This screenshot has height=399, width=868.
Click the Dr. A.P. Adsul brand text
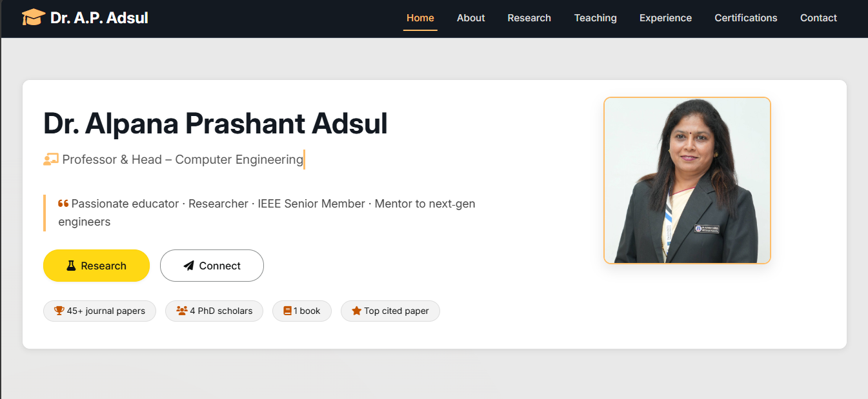pos(99,18)
